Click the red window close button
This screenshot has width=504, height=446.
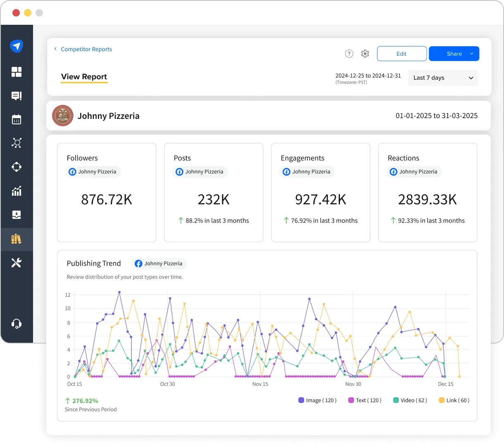(16, 13)
